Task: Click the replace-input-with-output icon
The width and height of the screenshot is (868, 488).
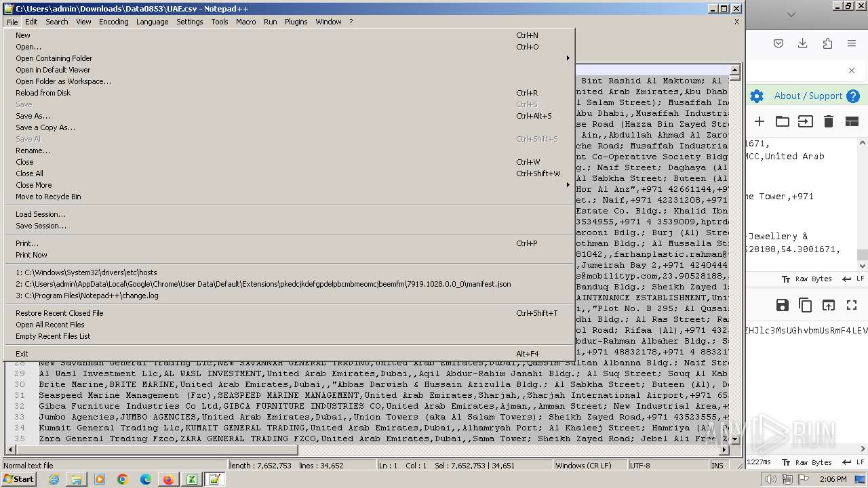Action: point(829,305)
